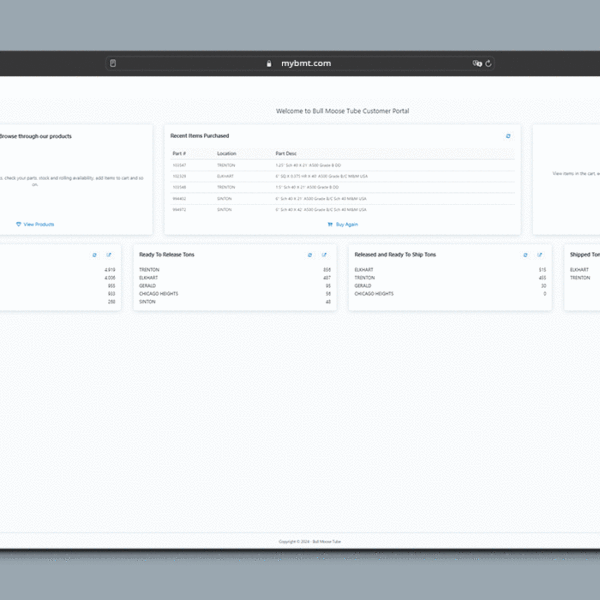Click the Buy Again link
The width and height of the screenshot is (600, 600).
tap(343, 224)
